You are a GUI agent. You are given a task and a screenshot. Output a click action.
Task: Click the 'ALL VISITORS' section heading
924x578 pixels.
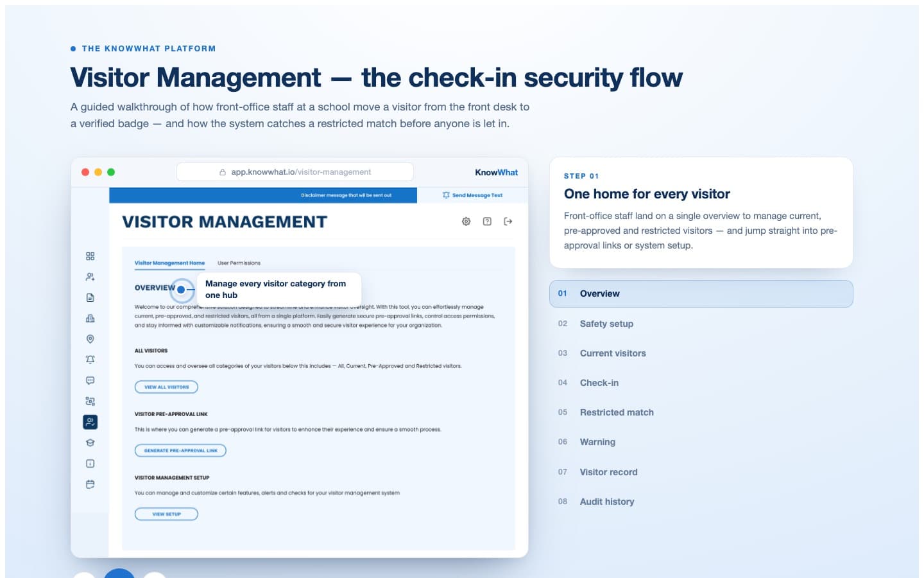(x=151, y=351)
